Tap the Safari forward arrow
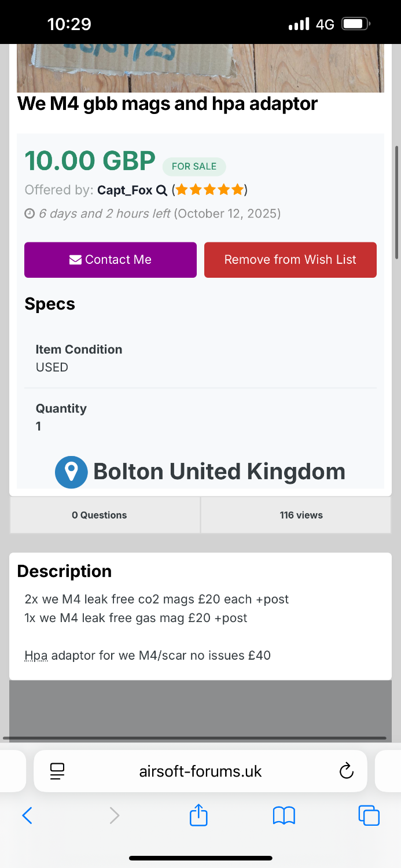 pos(115,815)
